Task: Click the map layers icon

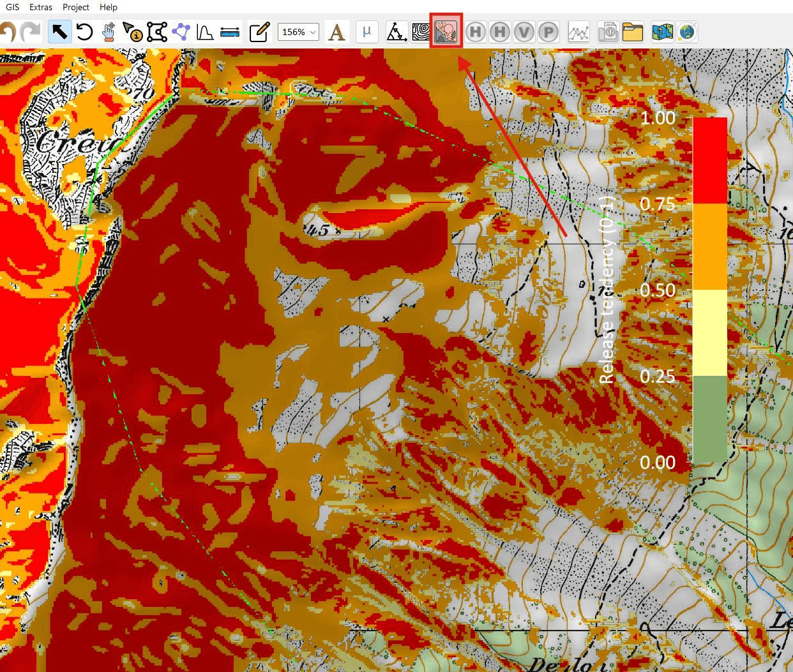Action: click(x=662, y=32)
